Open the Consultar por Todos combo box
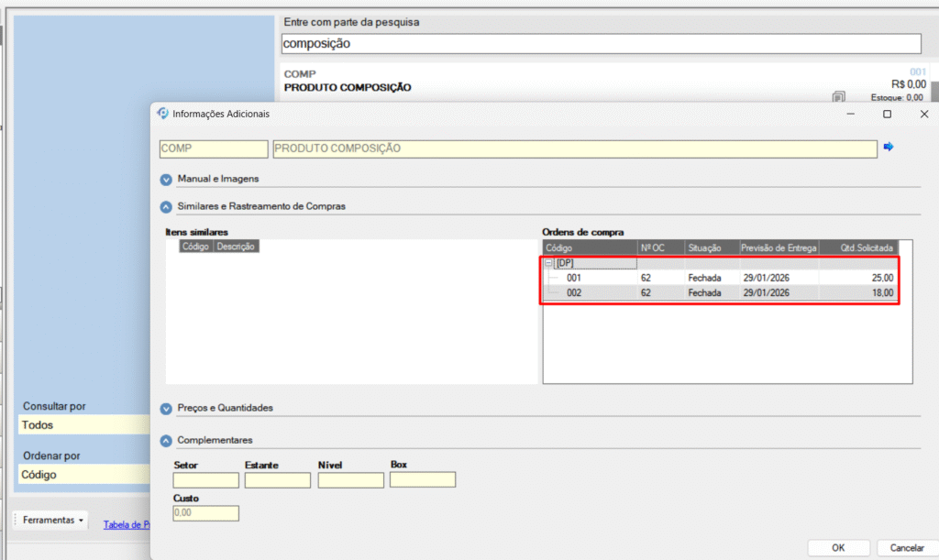The height and width of the screenshot is (560, 939). coord(84,425)
